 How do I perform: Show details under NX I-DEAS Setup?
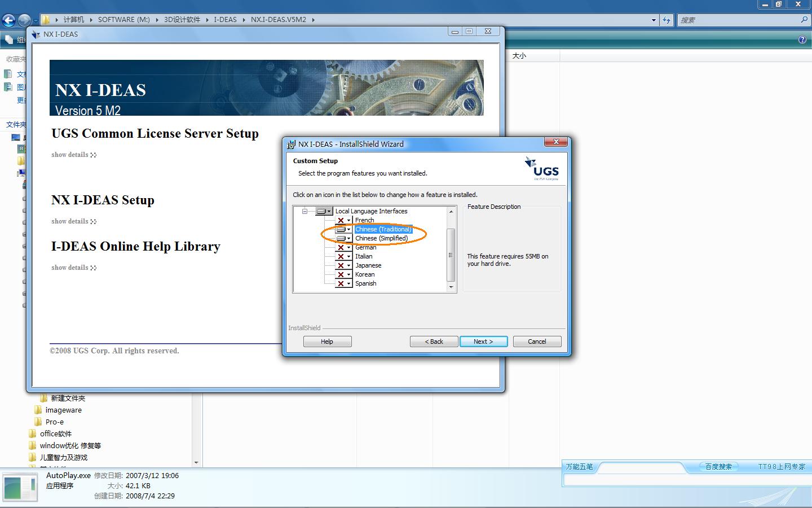(x=74, y=221)
